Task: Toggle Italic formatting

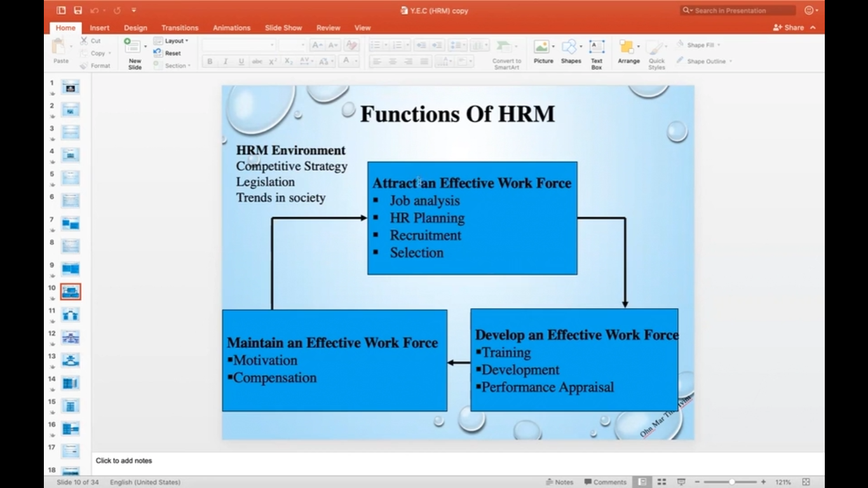Action: coord(225,62)
